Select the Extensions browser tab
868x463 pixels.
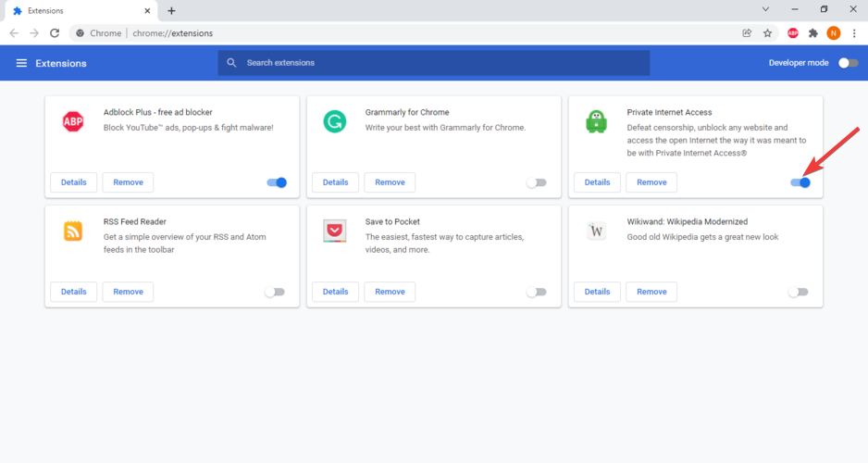click(79, 10)
